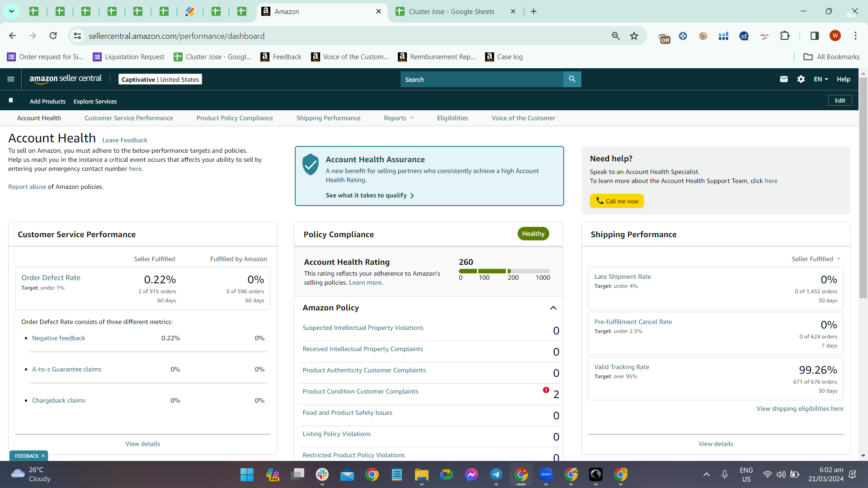Open Chargeback claims link
Viewport: 868px width, 488px height.
point(59,400)
